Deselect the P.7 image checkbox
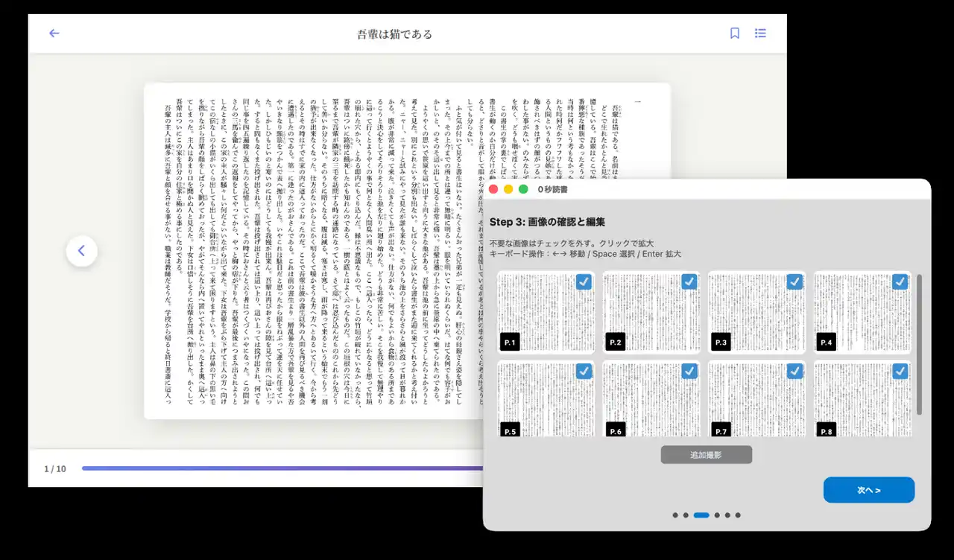Screen dimensions: 954x560 point(795,371)
